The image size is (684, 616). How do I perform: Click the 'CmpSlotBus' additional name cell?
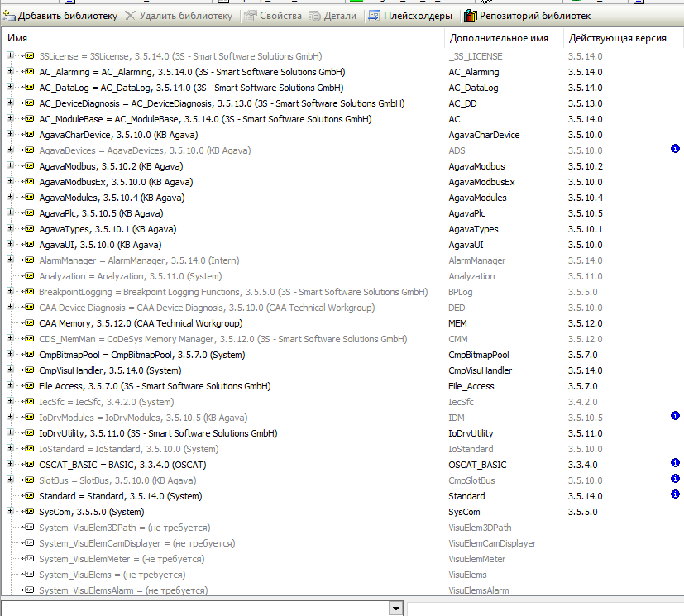click(471, 480)
